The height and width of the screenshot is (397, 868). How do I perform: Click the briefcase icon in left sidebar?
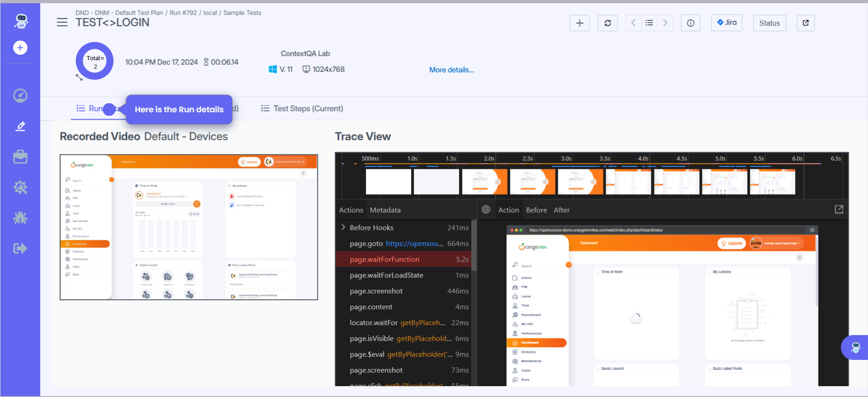(x=20, y=157)
